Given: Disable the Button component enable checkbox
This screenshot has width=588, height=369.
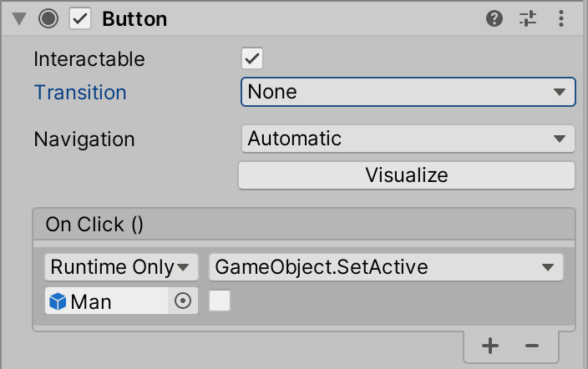Looking at the screenshot, I should coord(80,18).
